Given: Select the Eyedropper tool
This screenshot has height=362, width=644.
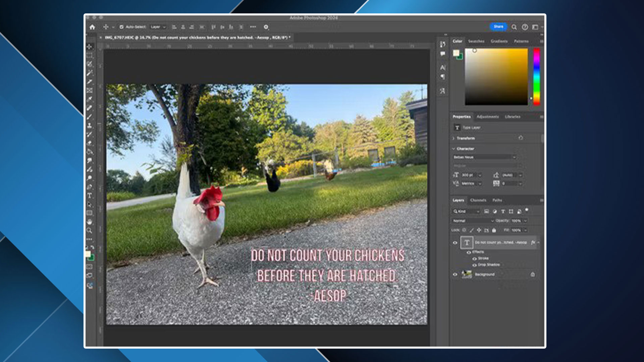Looking at the screenshot, I should pos(89,99).
